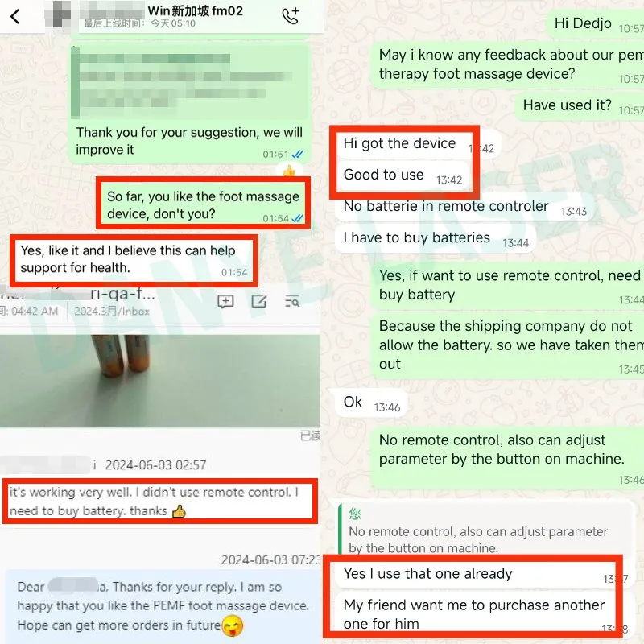644x644 pixels.
Task: Open the blurred contact avatar
Action: pyautogui.click(x=59, y=14)
